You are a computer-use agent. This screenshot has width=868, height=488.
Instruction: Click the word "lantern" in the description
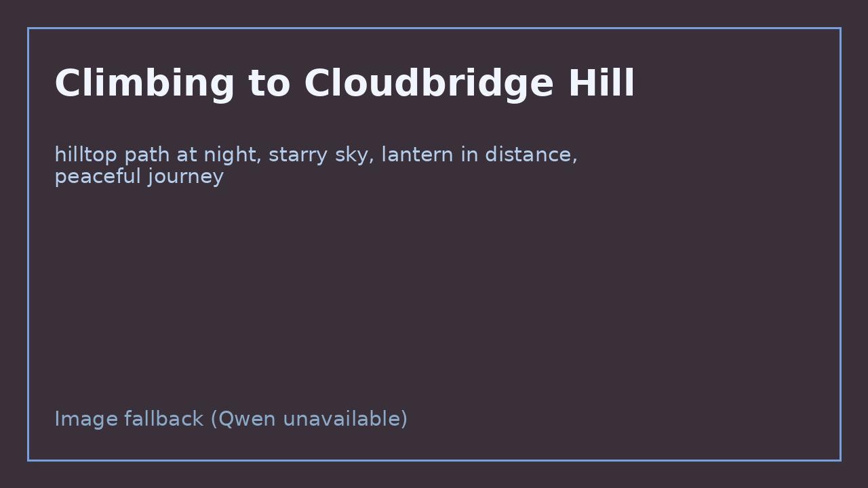417,155
